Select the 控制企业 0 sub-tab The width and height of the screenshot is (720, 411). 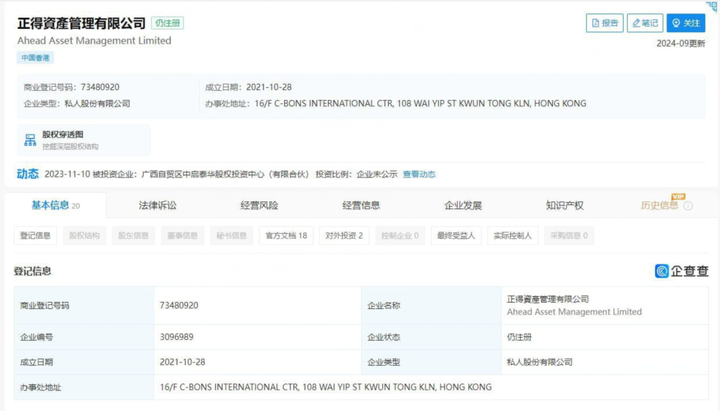coord(400,236)
